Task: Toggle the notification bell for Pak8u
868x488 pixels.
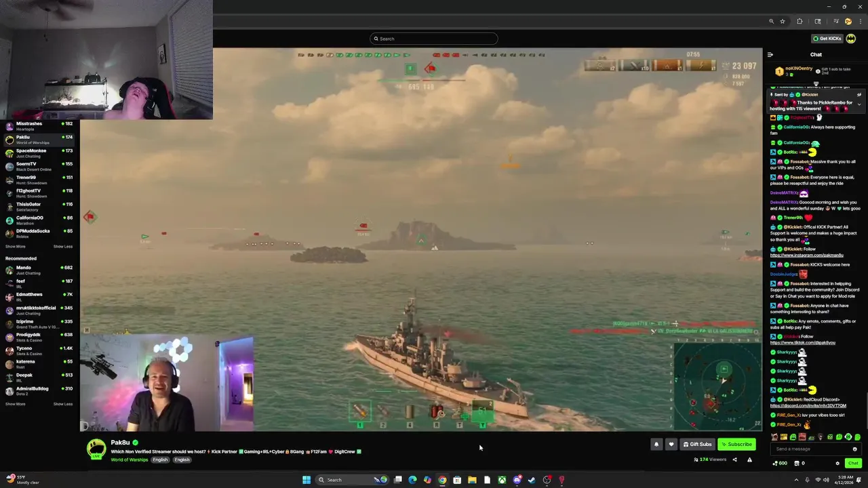Action: 656,445
